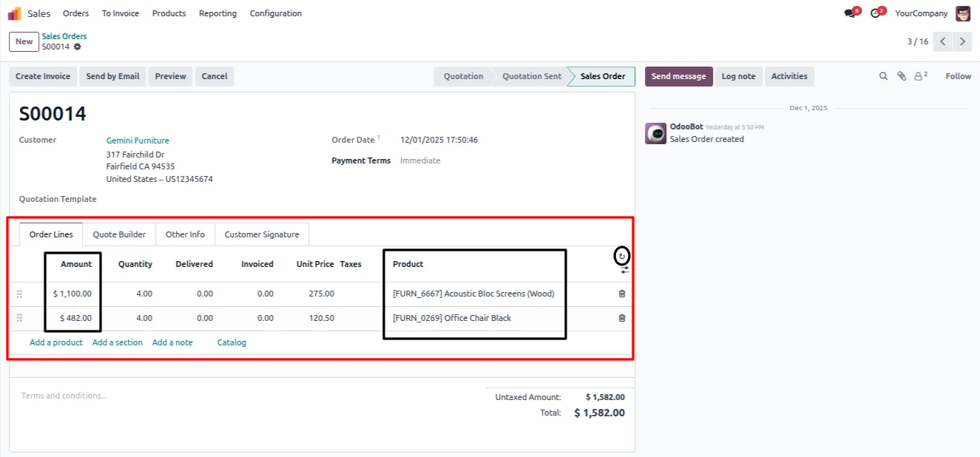Open the gear actions menu beside S00014
Viewport: 980px width, 457px height.
(x=77, y=47)
